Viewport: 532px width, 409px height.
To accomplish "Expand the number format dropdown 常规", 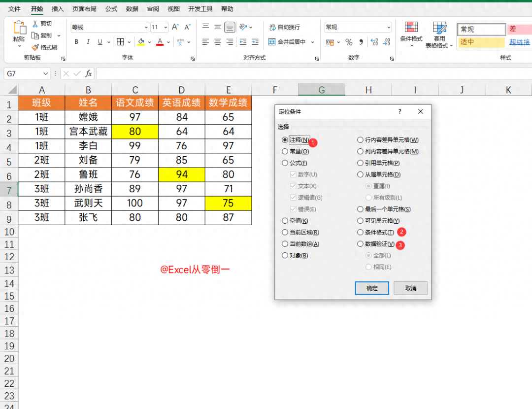I will point(389,27).
